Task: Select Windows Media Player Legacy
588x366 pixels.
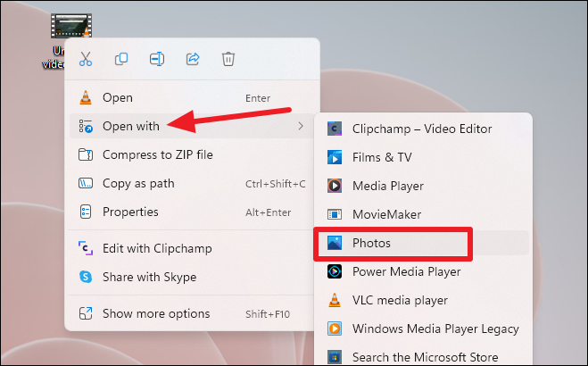Action: pos(423,329)
